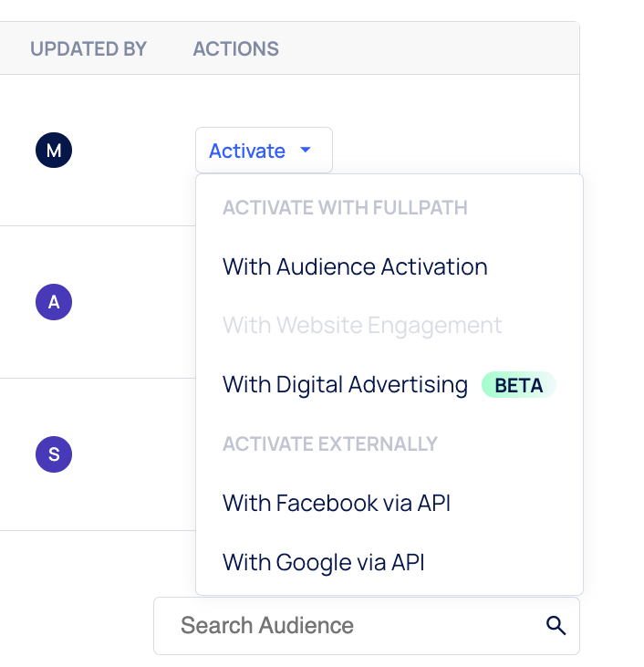Click the A user avatar
Screen dimensions: 644x667
click(54, 302)
